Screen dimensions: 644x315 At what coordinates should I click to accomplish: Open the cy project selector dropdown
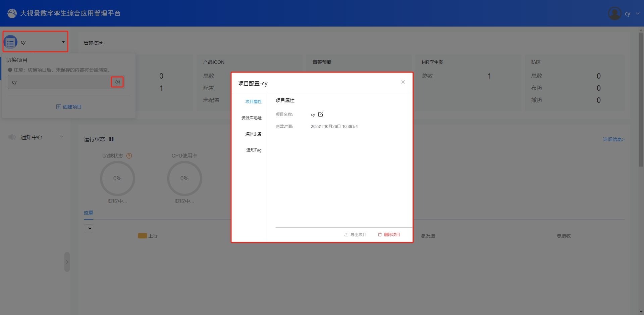tap(63, 42)
